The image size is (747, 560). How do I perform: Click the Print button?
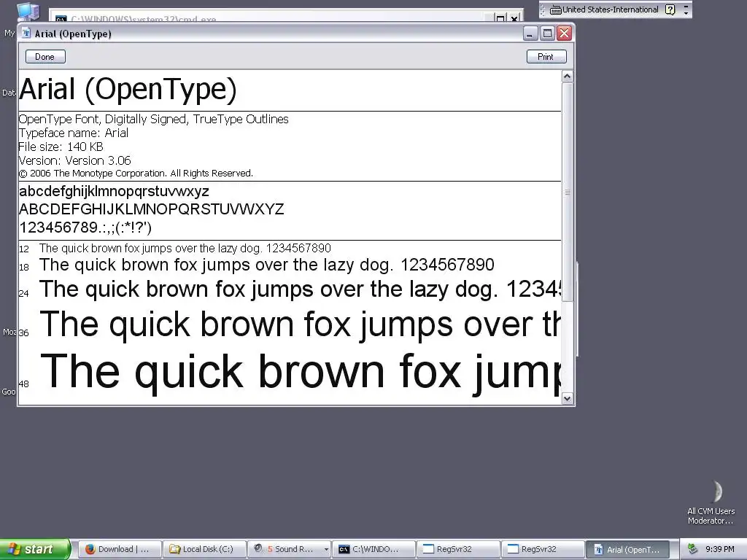tap(546, 57)
